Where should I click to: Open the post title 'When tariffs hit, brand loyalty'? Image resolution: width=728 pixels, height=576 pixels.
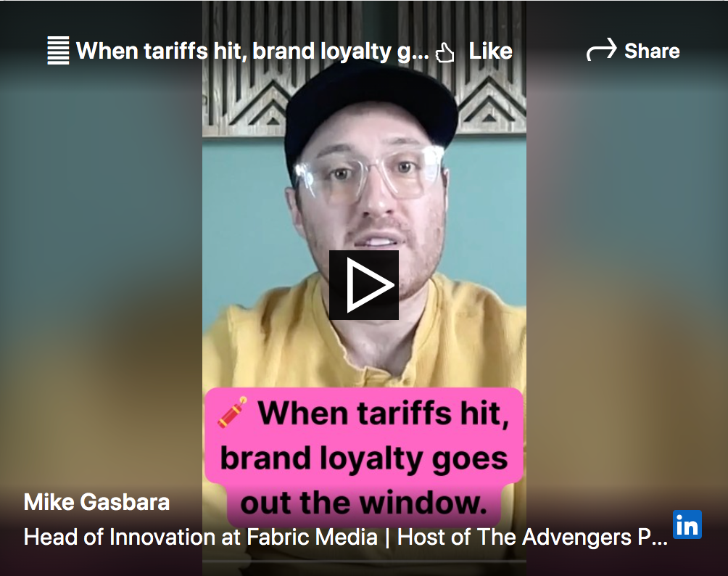pyautogui.click(x=252, y=51)
